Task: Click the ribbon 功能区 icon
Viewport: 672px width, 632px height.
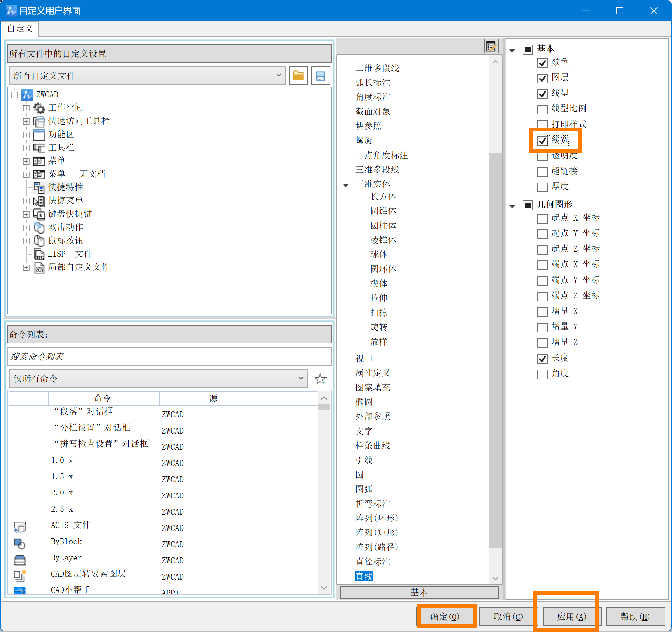Action: click(x=39, y=135)
